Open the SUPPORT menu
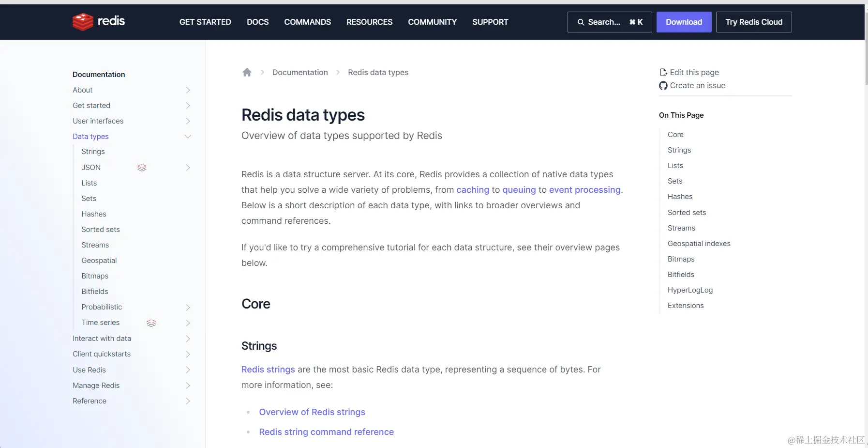 pos(490,22)
